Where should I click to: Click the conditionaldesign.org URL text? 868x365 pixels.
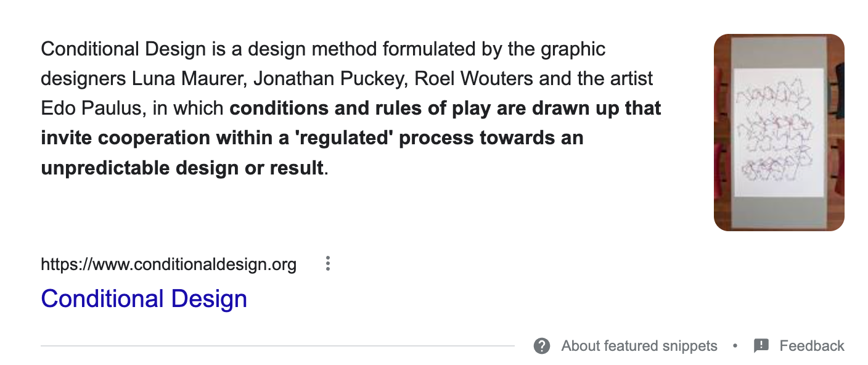[168, 265]
